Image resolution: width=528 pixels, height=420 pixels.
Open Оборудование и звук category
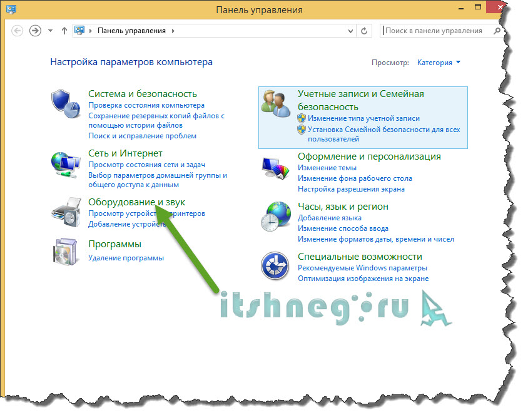tap(137, 202)
